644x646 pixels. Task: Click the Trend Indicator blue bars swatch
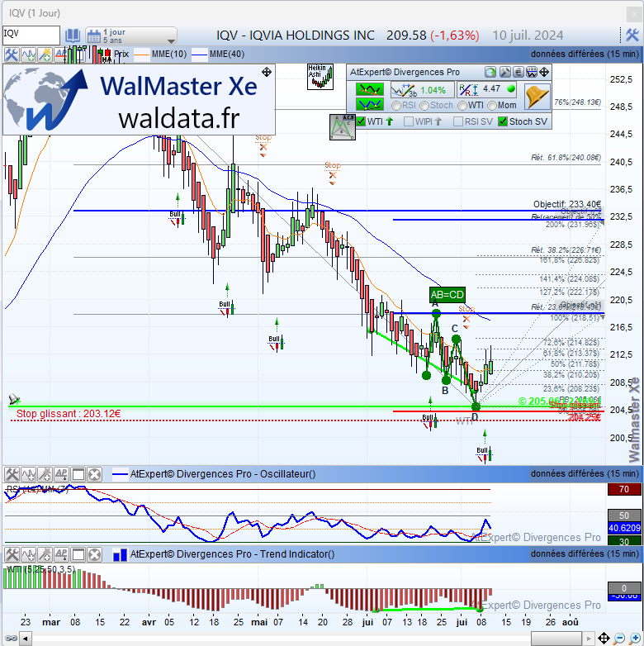click(120, 555)
